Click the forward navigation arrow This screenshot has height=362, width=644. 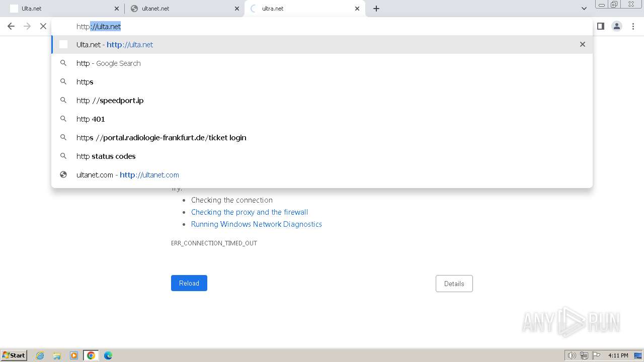pyautogui.click(x=27, y=26)
